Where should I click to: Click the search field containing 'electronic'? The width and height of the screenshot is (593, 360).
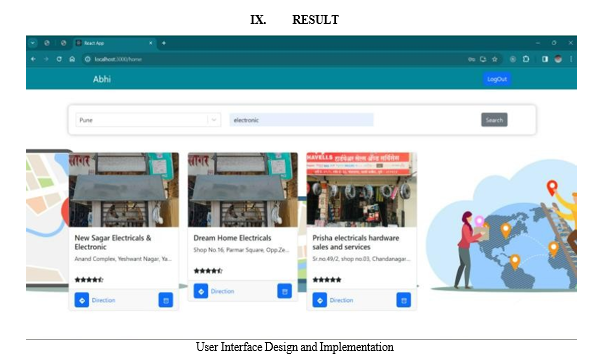[x=301, y=120]
